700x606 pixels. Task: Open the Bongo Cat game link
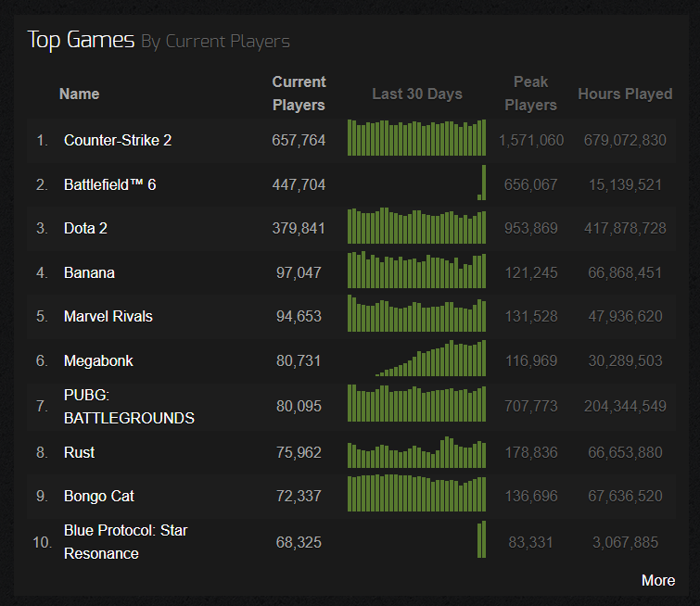coord(98,496)
